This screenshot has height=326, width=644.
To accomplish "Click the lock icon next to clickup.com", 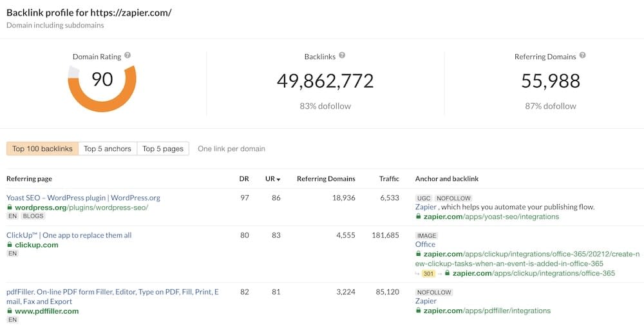I will (10, 245).
